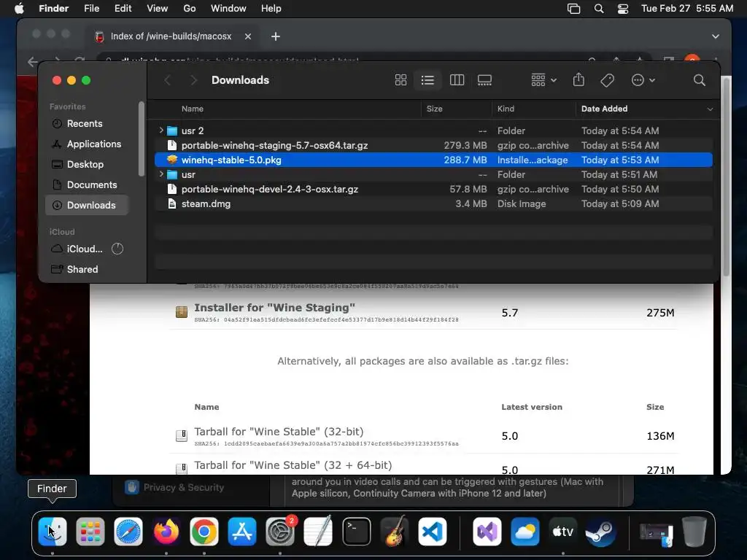Click Installer for "Wine Staging" link

pos(274,308)
